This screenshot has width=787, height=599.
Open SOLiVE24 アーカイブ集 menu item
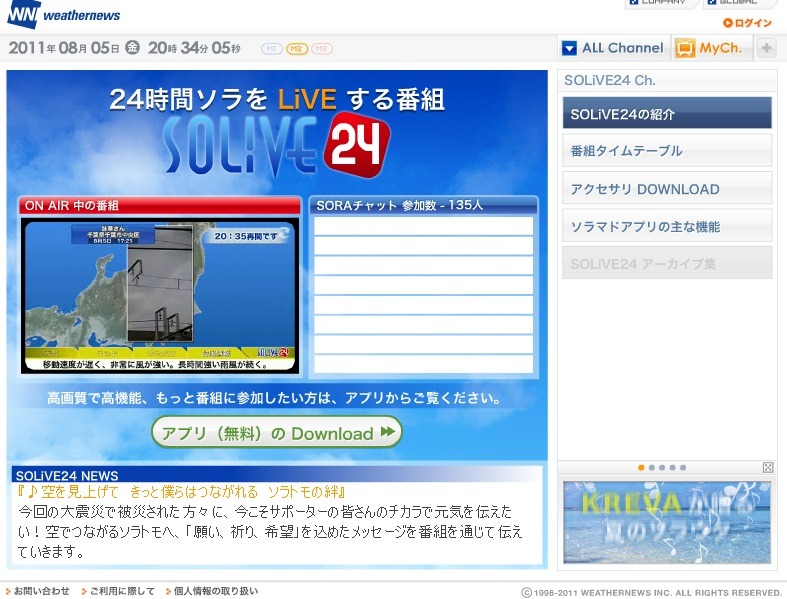[667, 263]
